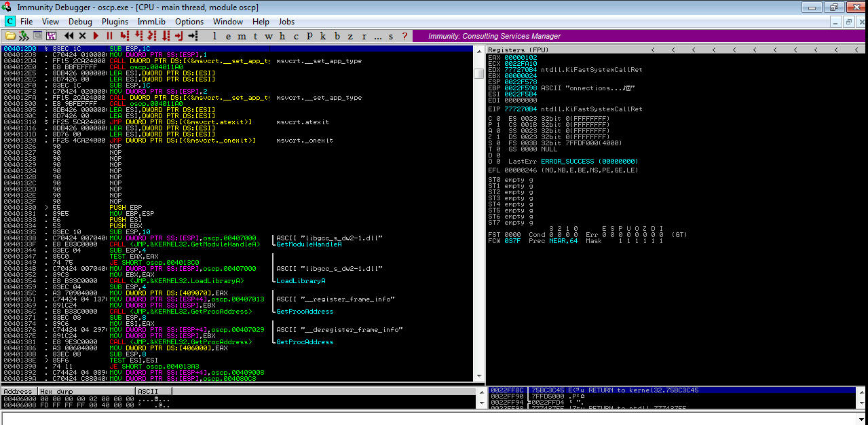Open the Plugins menu
Viewport: 868px width, 425px height.
pyautogui.click(x=114, y=21)
